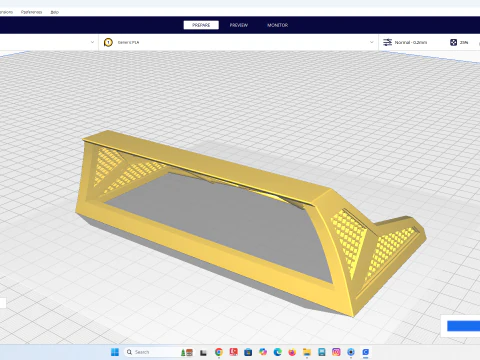The image size is (480, 360).
Task: Open the Prepare stage tab
Action: [x=201, y=25]
